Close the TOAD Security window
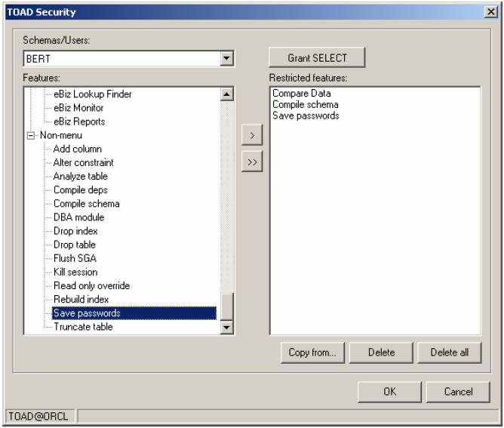 point(491,12)
